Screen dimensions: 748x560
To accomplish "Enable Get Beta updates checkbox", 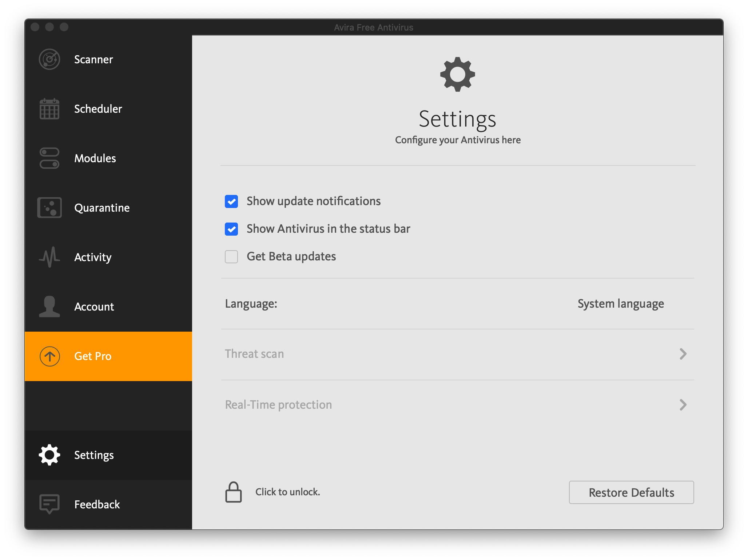I will pos(231,255).
